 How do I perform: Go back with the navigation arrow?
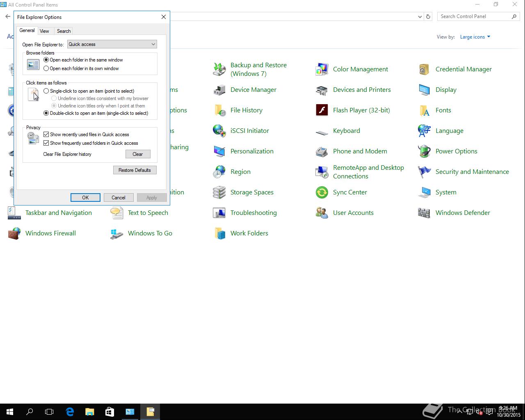coord(8,17)
